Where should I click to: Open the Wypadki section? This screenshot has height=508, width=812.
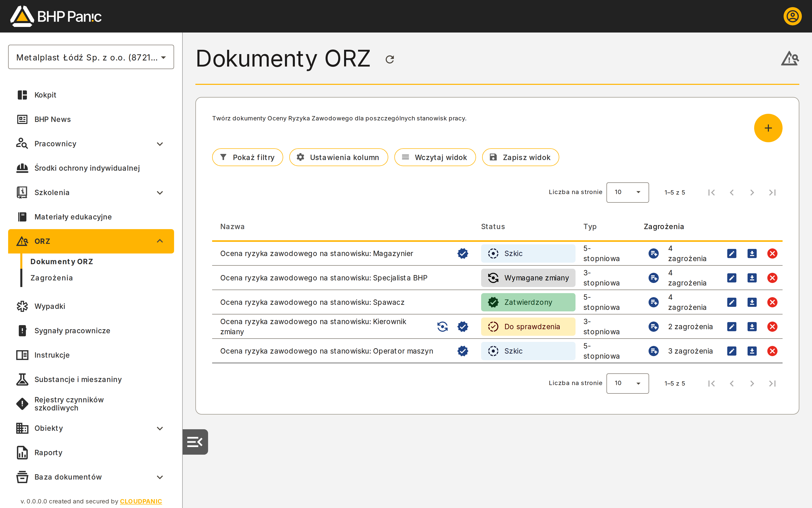(91, 306)
